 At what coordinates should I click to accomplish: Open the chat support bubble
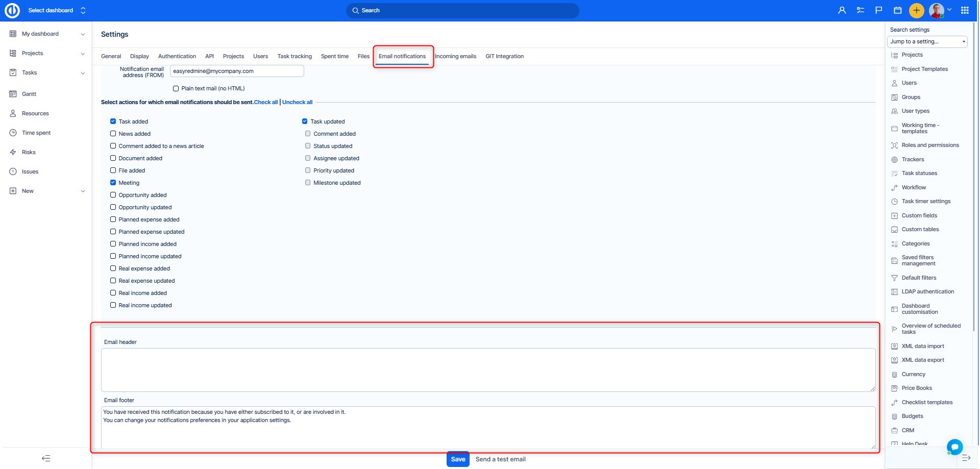(x=954, y=447)
